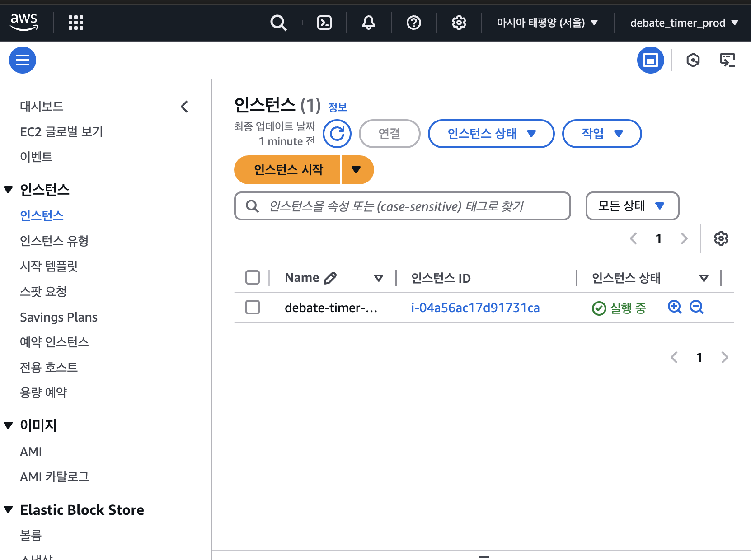The height and width of the screenshot is (560, 751).
Task: Open 예약 인스턴스 sidebar item
Action: [54, 342]
